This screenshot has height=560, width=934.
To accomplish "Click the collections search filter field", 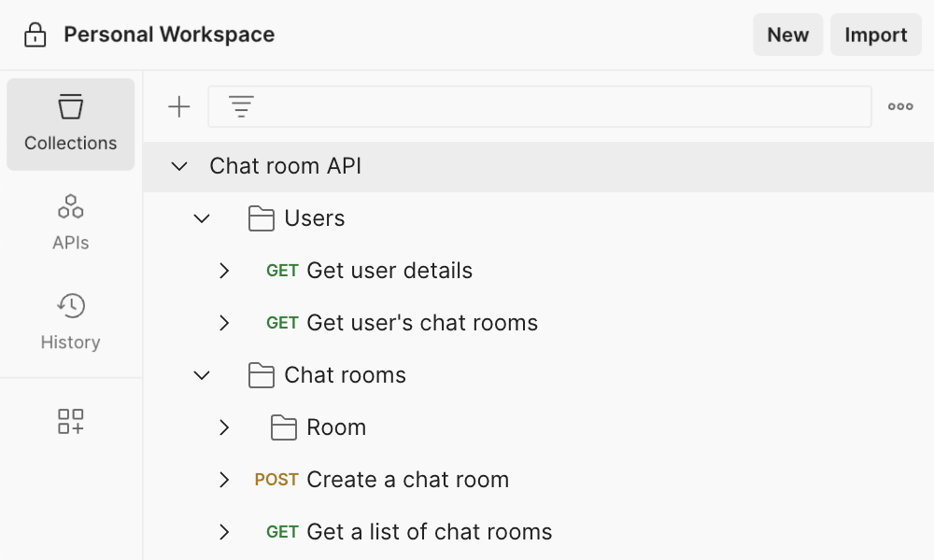I will [560, 107].
